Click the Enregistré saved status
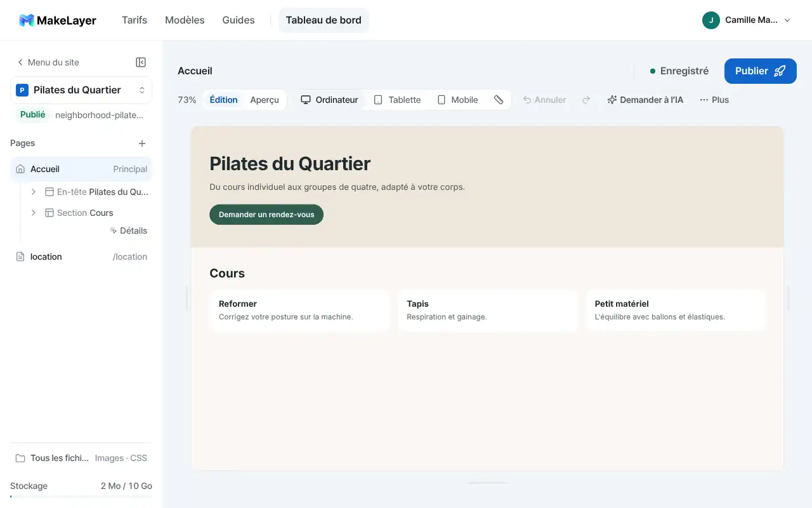812x508 pixels. pos(679,71)
